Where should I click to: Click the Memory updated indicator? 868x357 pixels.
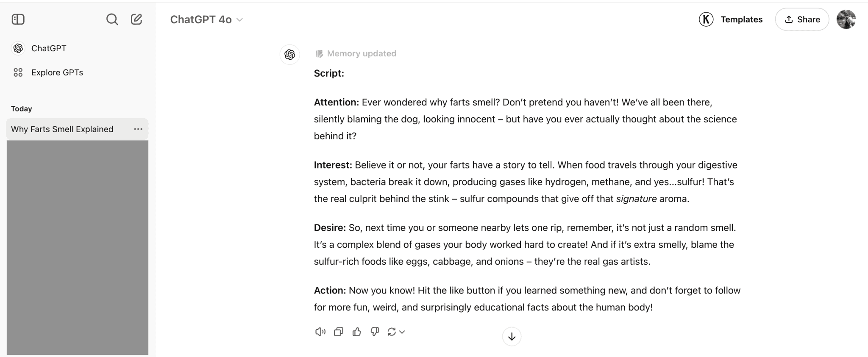click(x=356, y=53)
